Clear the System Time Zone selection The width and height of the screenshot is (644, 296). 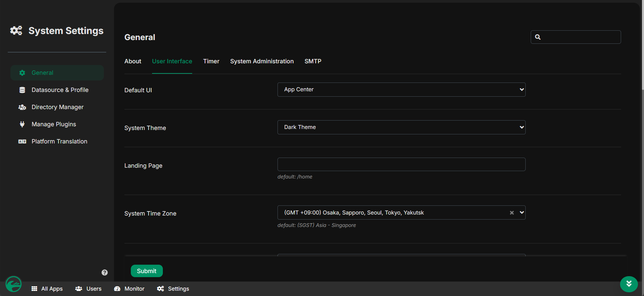point(511,212)
